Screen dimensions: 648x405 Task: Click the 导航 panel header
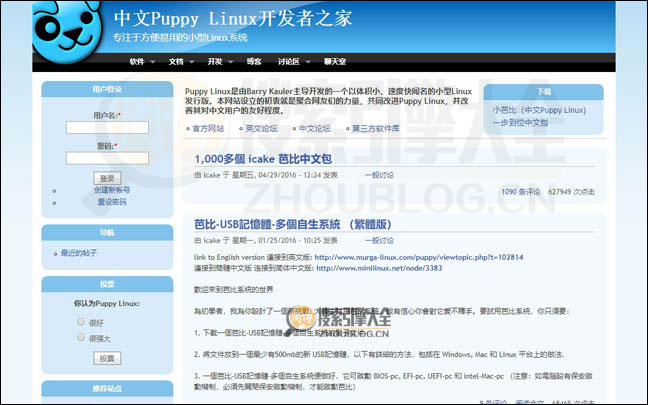point(107,233)
